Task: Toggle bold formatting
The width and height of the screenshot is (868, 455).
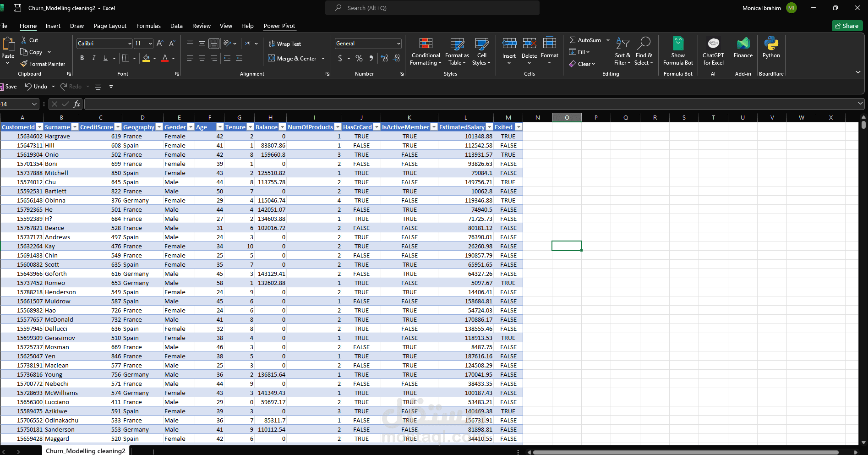Action: [x=82, y=58]
